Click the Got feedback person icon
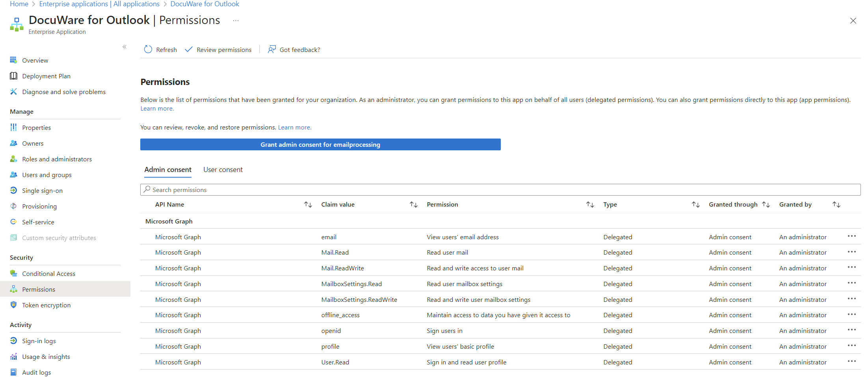 [x=271, y=49]
